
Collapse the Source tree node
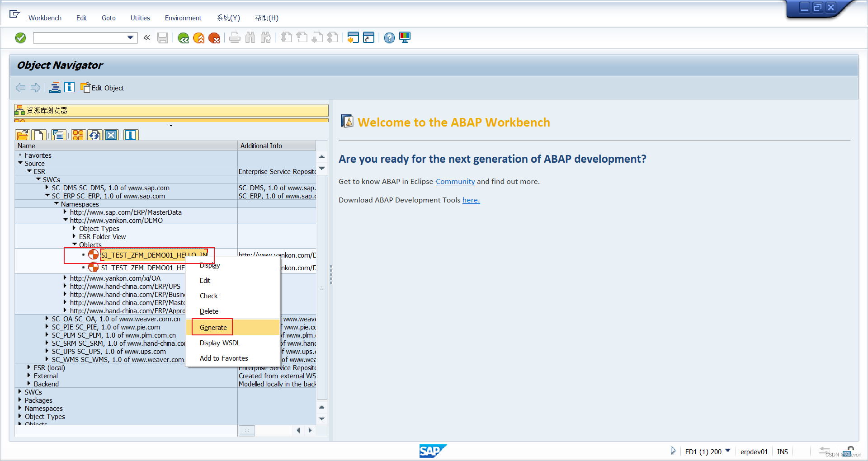(20, 163)
